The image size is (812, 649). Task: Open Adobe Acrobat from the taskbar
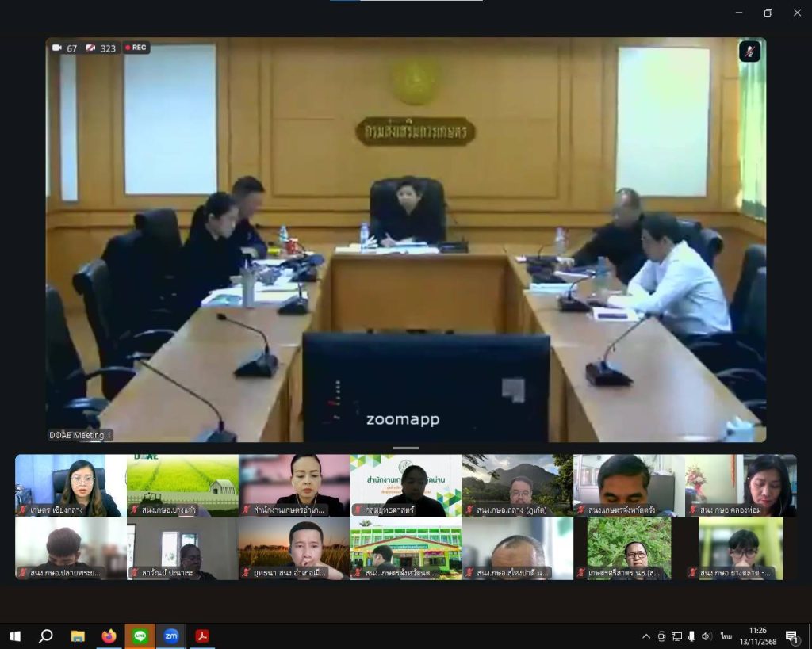click(x=202, y=636)
